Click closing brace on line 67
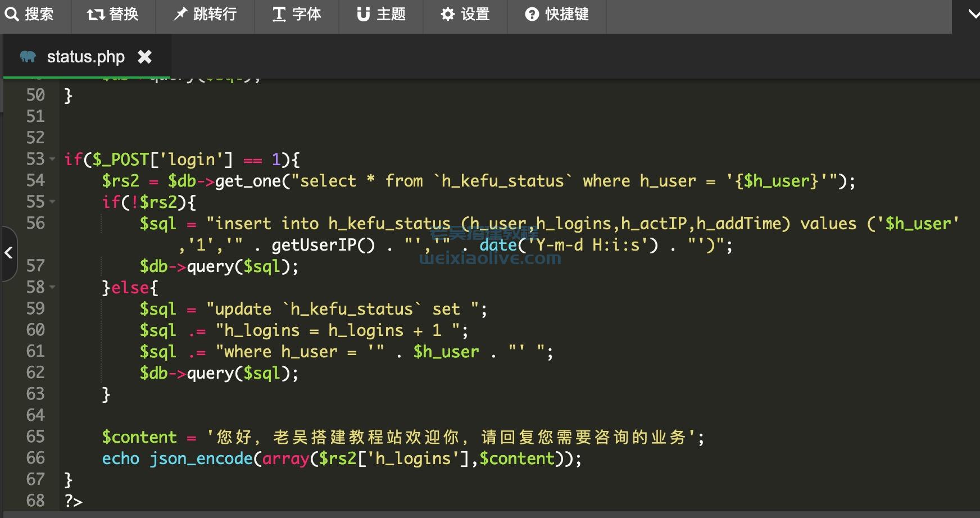 point(69,480)
